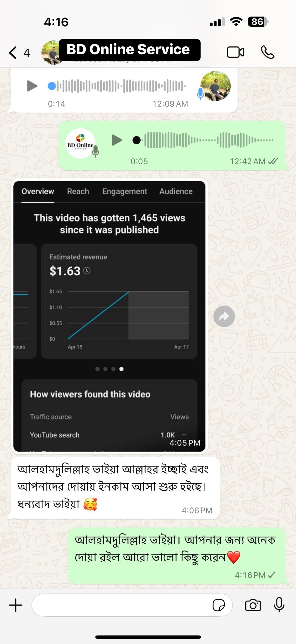Open the attachment plus menu

(x=16, y=605)
